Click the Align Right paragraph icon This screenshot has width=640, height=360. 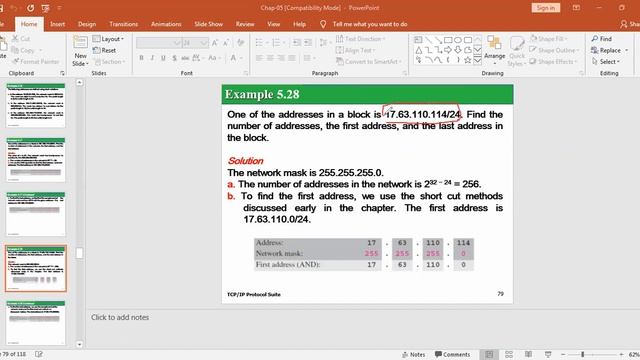click(281, 58)
